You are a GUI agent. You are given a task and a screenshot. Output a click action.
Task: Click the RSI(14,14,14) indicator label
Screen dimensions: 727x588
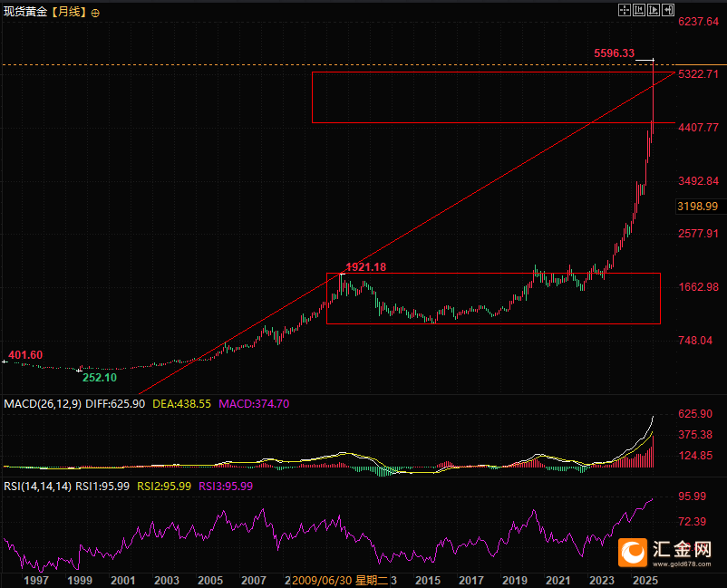(37, 487)
